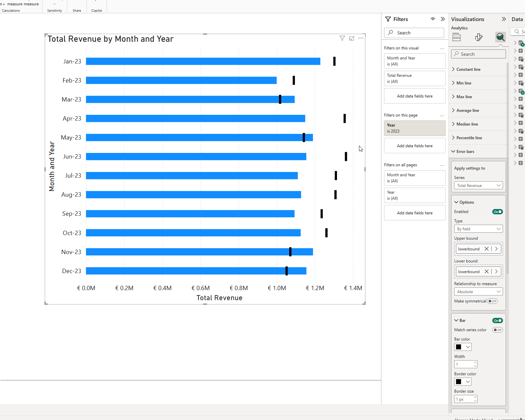The width and height of the screenshot is (525, 420).
Task: Click the visual's filter funnel icon
Action: point(342,38)
